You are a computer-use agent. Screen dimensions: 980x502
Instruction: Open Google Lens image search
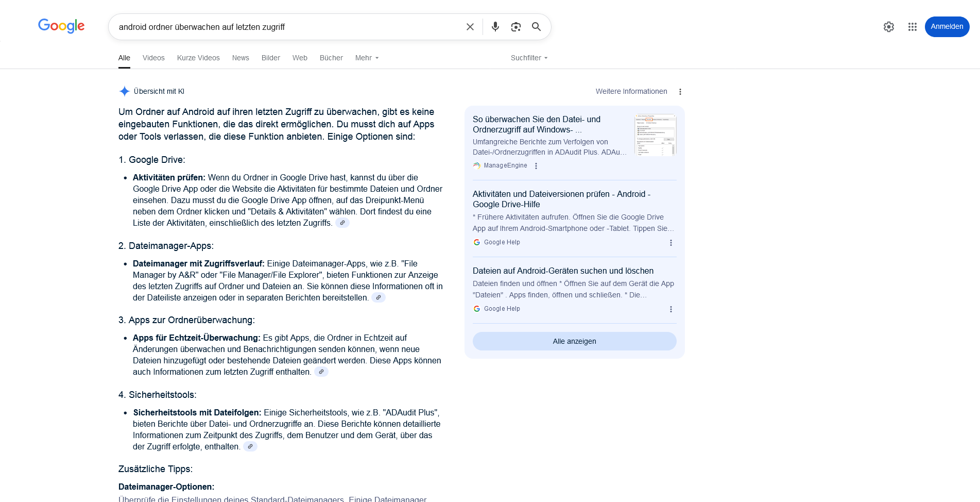(515, 26)
